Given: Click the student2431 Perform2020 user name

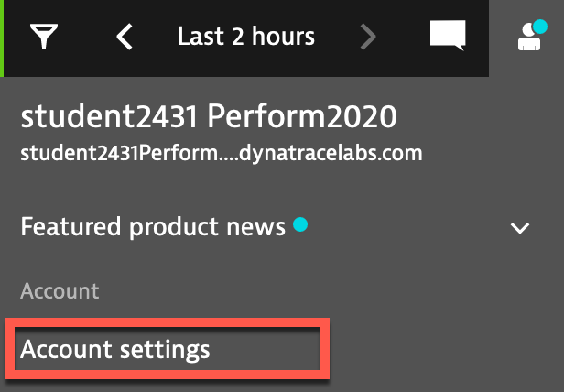Looking at the screenshot, I should (209, 116).
